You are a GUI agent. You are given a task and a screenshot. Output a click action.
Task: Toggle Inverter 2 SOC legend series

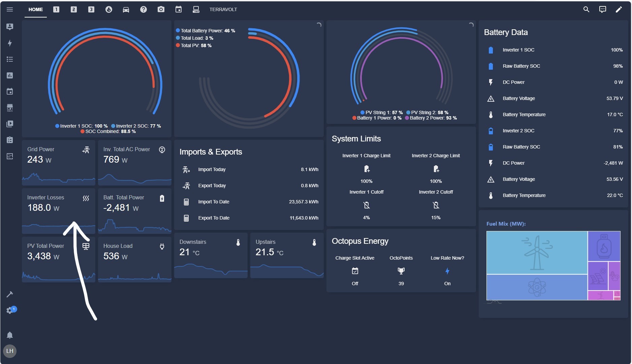pos(136,126)
